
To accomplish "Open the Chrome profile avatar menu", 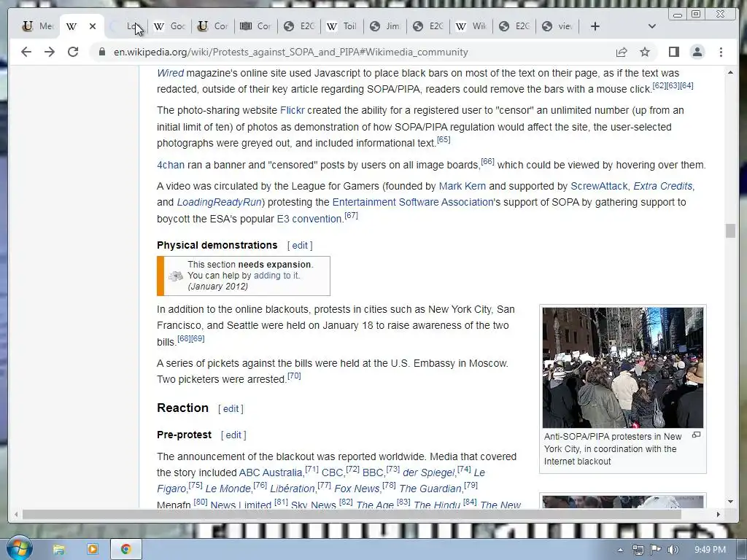I will [697, 52].
